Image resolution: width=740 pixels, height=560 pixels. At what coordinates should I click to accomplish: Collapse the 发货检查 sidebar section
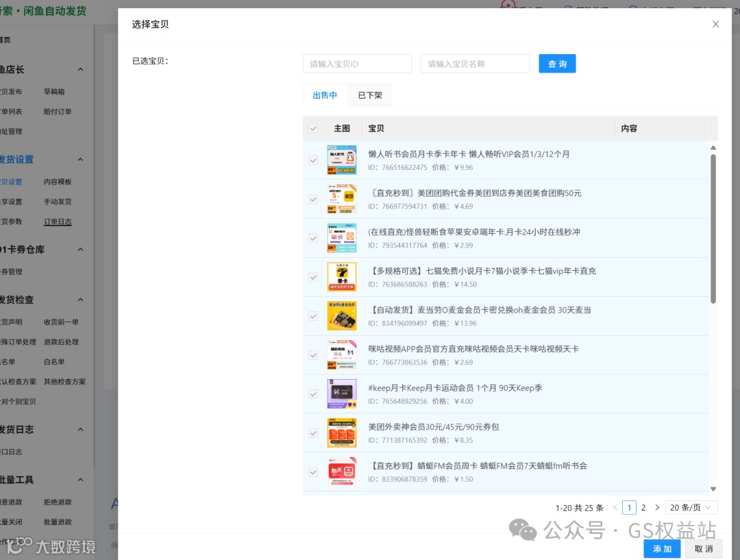[x=80, y=300]
